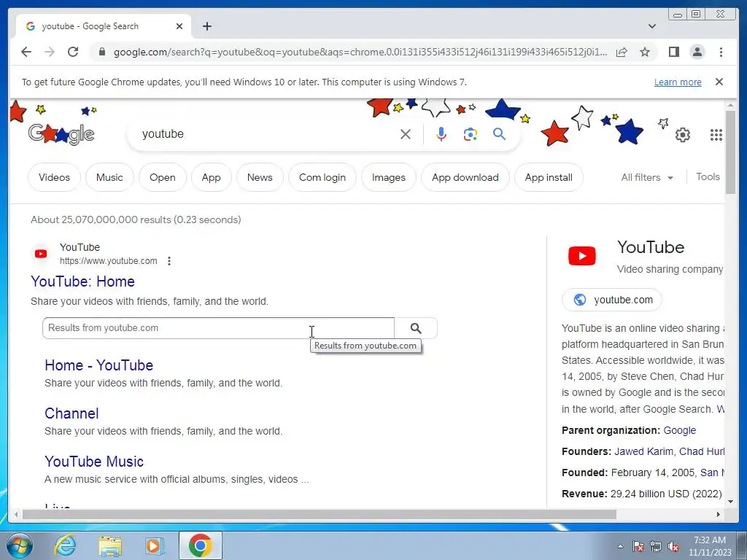
Task: Open a new tab with the plus icon
Action: tap(206, 26)
